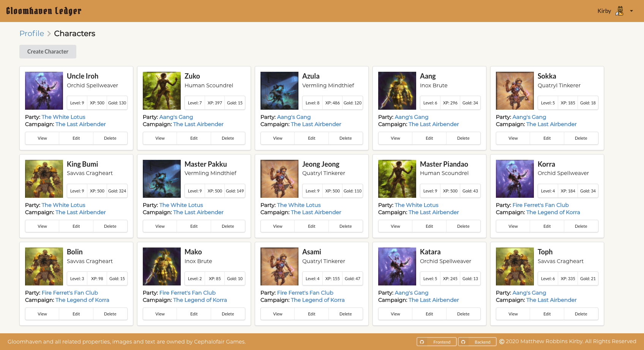View the Katara character
The width and height of the screenshot is (644, 350).
click(x=395, y=314)
